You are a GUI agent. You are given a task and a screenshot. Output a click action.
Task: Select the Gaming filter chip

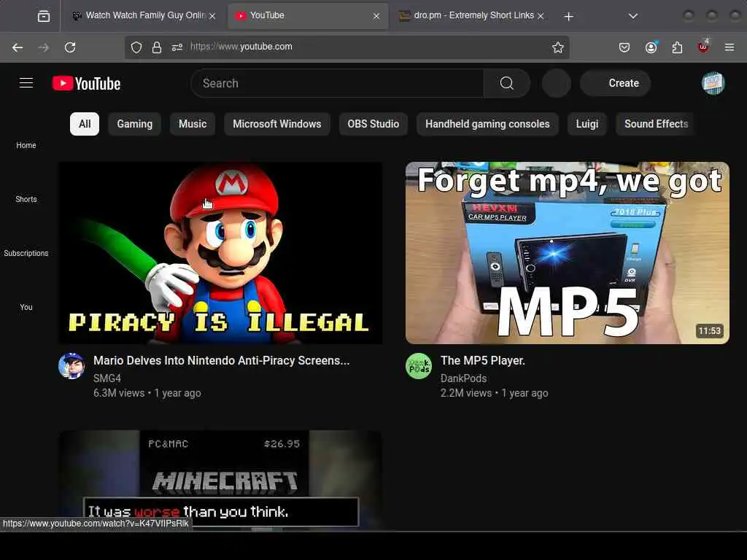pos(134,124)
